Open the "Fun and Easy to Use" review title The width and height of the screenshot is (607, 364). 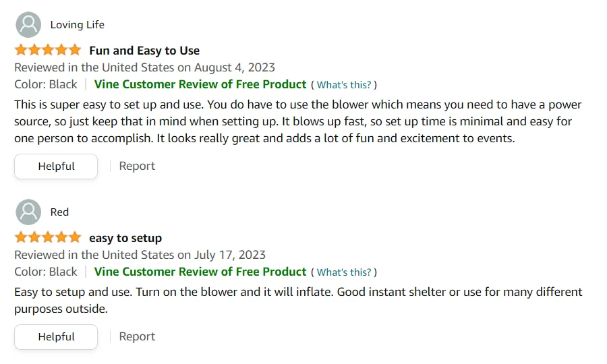point(144,51)
